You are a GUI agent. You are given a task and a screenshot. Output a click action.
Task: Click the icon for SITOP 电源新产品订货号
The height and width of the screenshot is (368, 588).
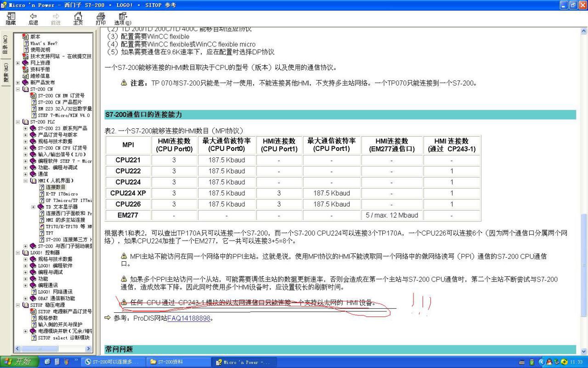34,311
